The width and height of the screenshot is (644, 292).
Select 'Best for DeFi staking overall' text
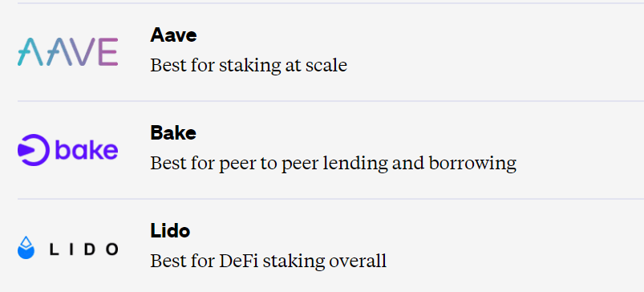[268, 262]
